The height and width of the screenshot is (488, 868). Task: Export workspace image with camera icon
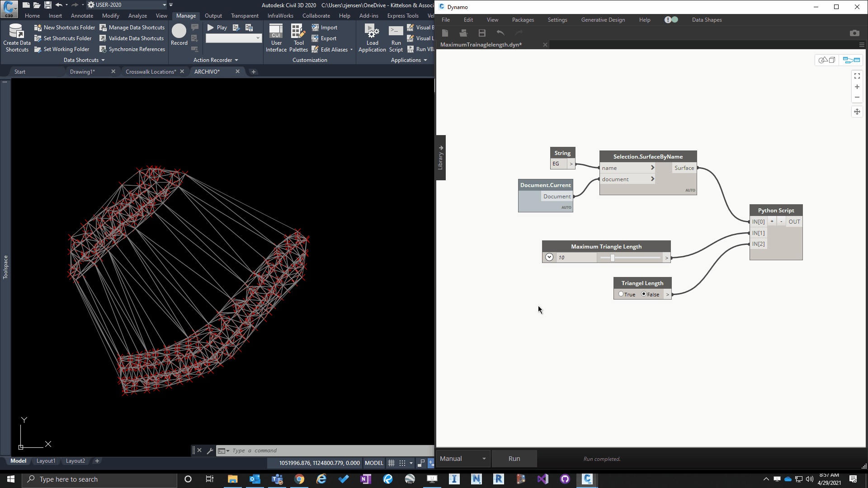pos(854,33)
